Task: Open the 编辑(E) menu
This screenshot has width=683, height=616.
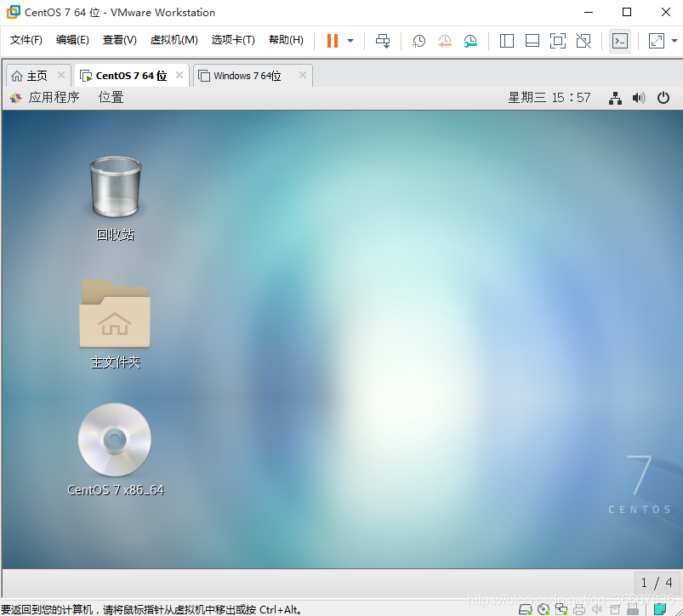Action: [72, 40]
